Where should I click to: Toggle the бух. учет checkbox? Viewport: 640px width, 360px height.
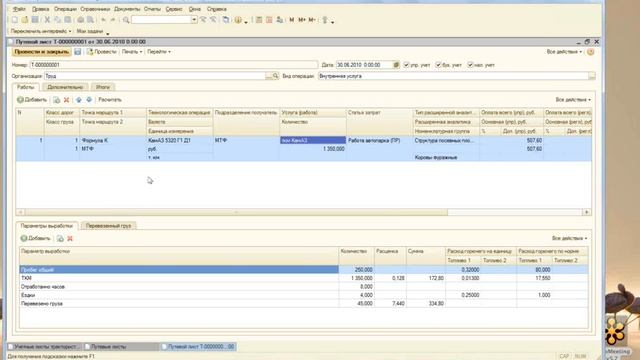tap(438, 65)
